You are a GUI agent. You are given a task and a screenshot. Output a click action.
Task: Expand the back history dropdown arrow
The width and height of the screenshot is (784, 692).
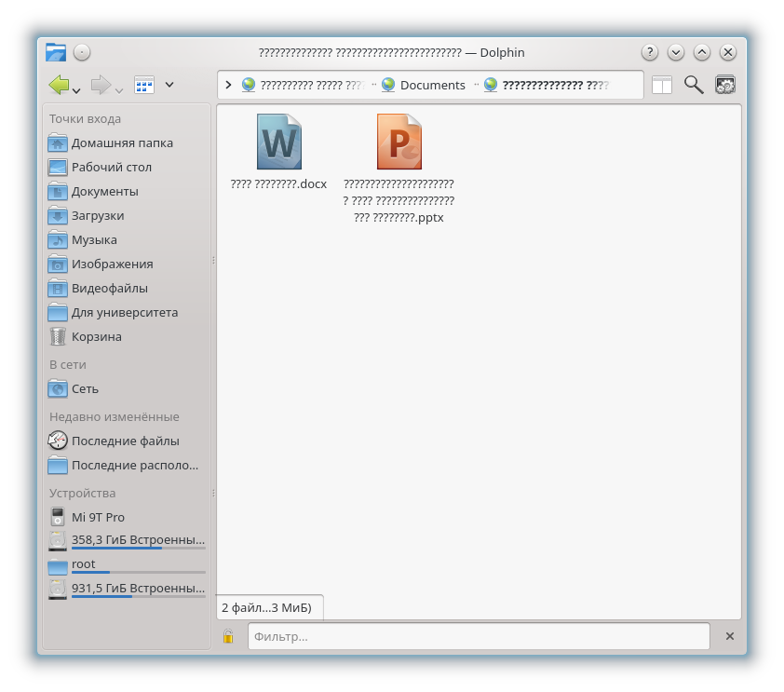click(x=76, y=90)
